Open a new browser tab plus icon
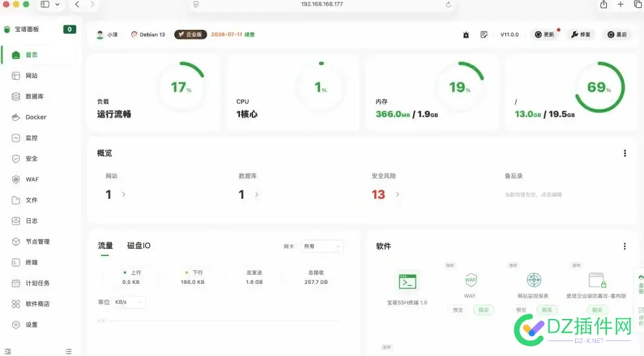 [x=621, y=4]
